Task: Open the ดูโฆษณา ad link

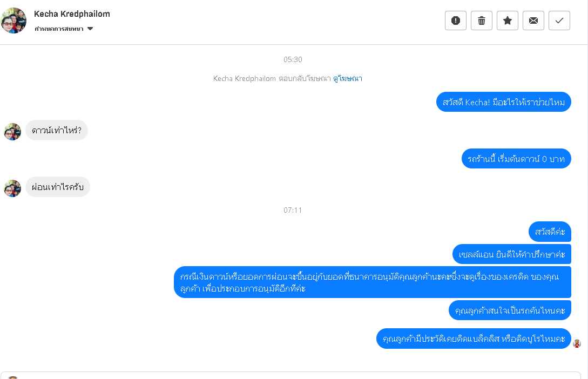Action: click(x=348, y=78)
